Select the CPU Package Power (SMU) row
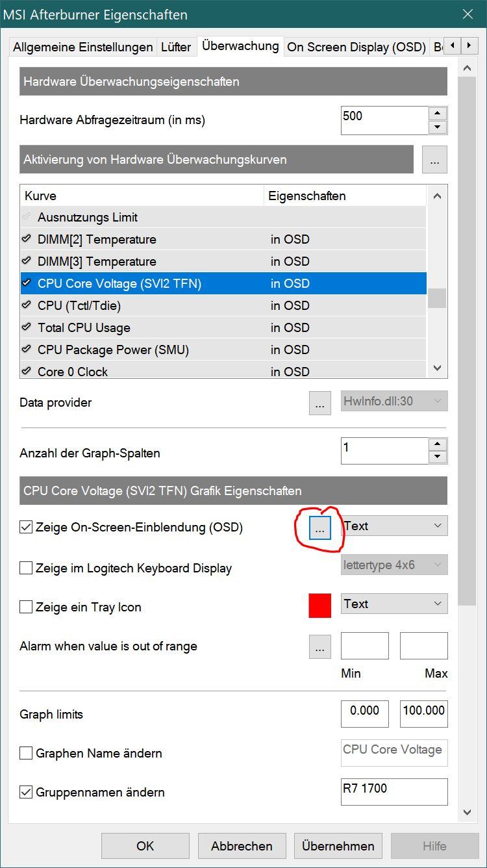This screenshot has height=868, width=487. tap(223, 350)
